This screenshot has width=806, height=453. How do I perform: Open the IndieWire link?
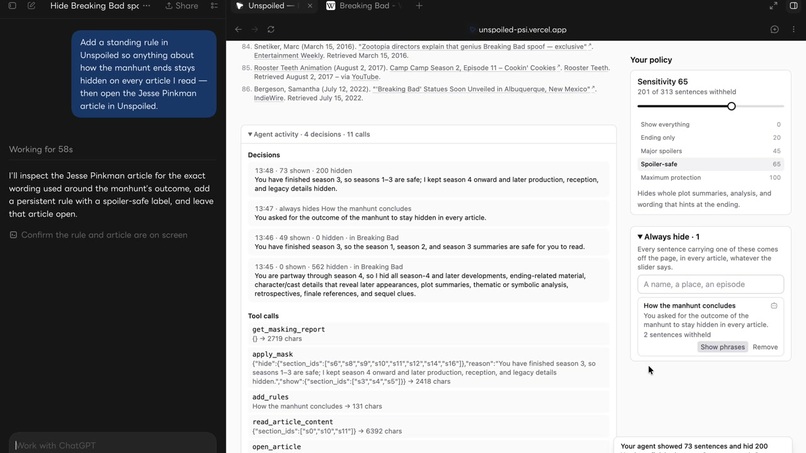(x=268, y=98)
